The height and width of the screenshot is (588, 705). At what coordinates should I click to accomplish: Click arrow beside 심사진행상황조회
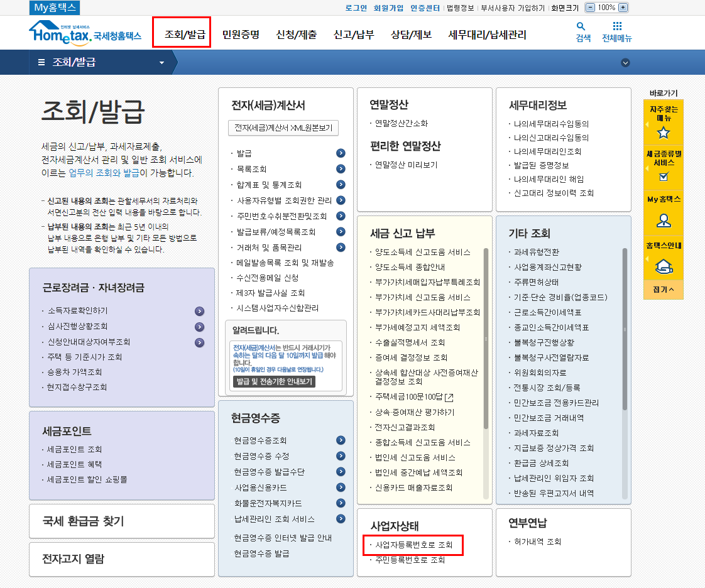[200, 327]
